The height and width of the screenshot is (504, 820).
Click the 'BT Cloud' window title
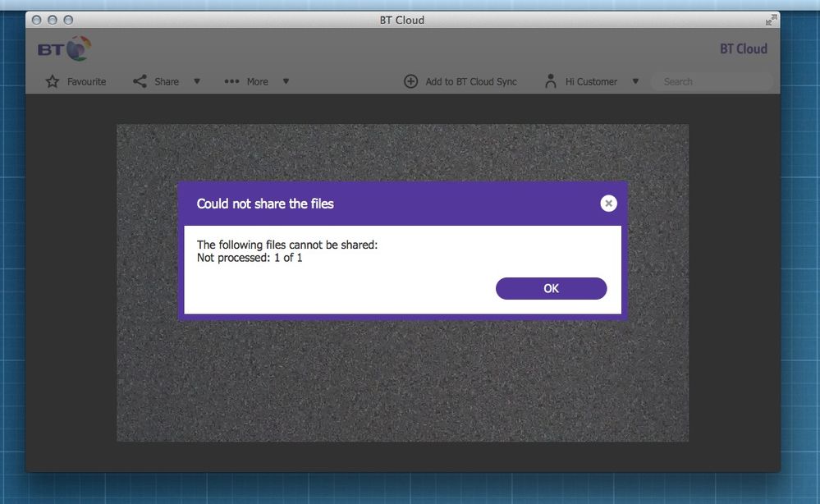click(402, 20)
